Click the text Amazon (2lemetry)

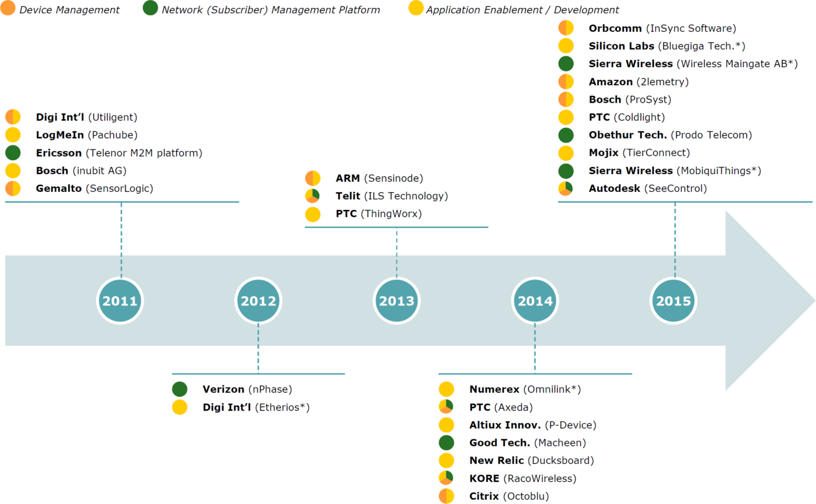coord(638,82)
